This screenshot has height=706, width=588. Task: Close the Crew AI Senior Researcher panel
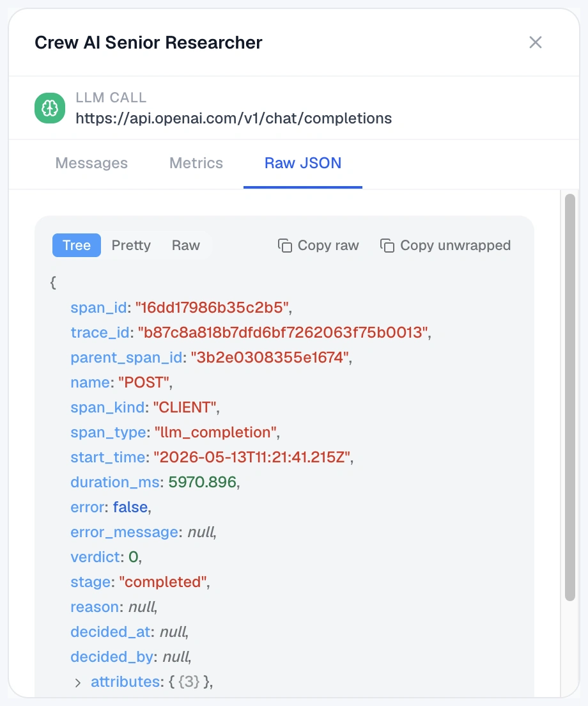[536, 42]
